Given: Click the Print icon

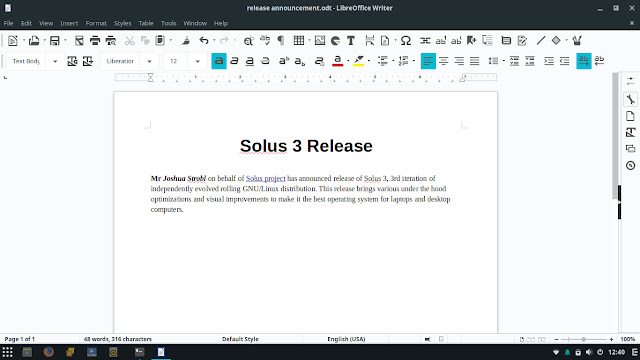Looking at the screenshot, I should point(95,40).
